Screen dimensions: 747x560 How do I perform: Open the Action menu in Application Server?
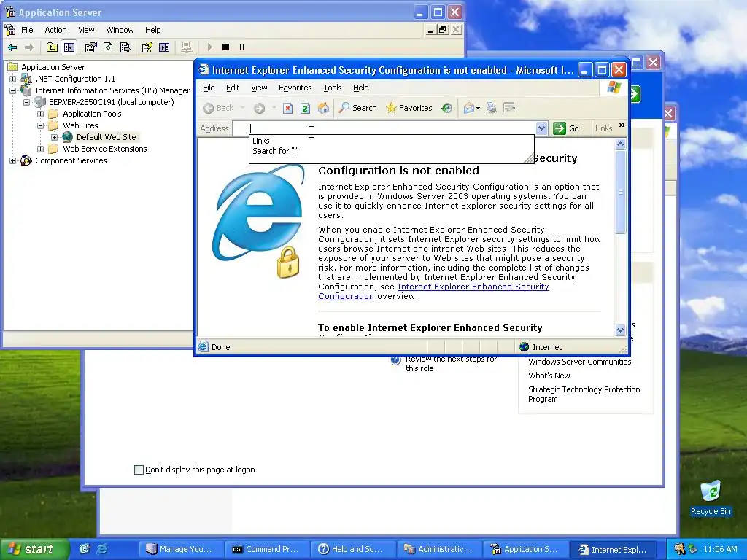(55, 30)
